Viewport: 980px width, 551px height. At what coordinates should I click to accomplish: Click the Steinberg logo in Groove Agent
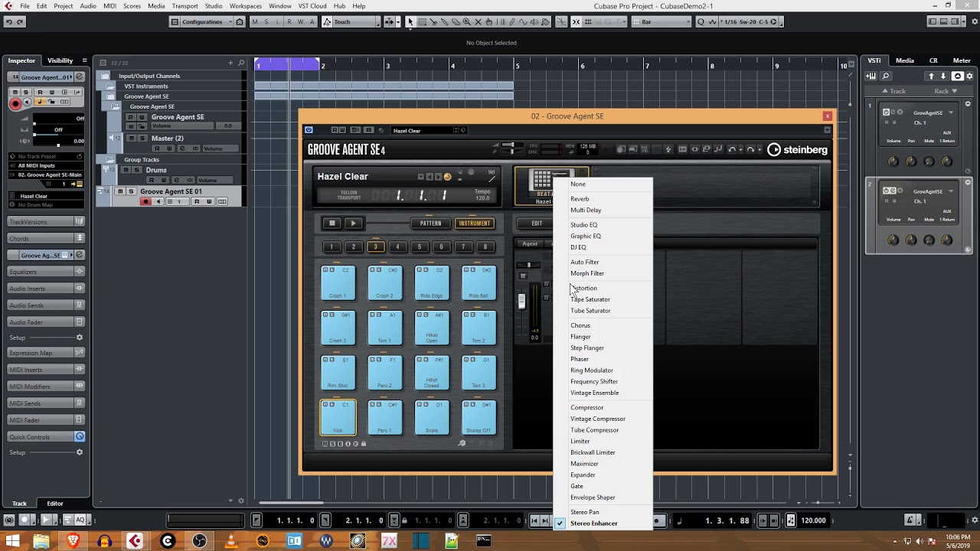coord(797,150)
